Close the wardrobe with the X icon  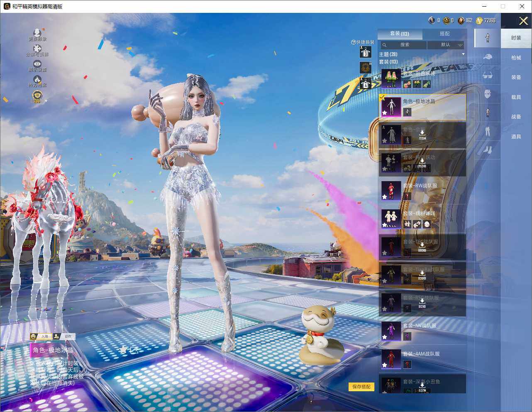pyautogui.click(x=523, y=21)
